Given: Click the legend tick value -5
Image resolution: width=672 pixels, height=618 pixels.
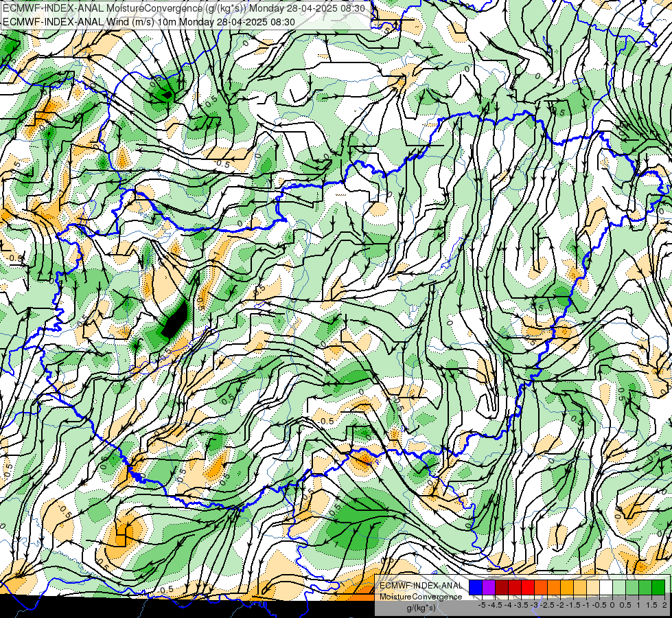Looking at the screenshot, I should (x=482, y=605).
